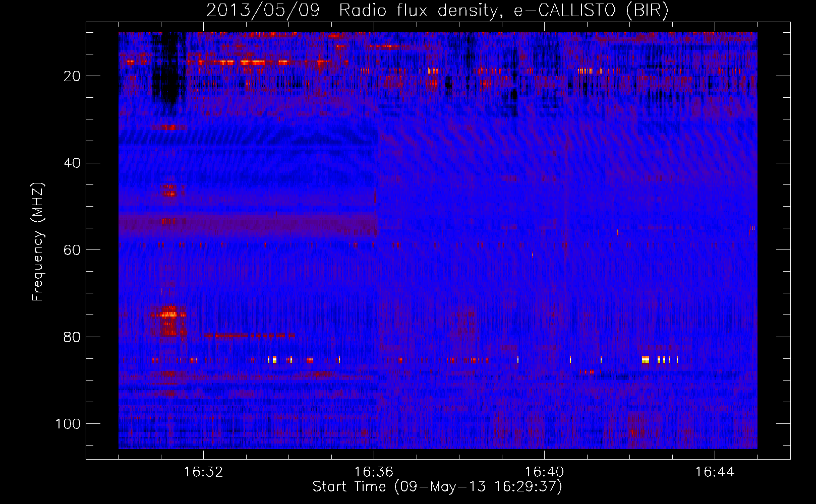
Task: Click the 20 frequency tick label
Action: [72, 76]
